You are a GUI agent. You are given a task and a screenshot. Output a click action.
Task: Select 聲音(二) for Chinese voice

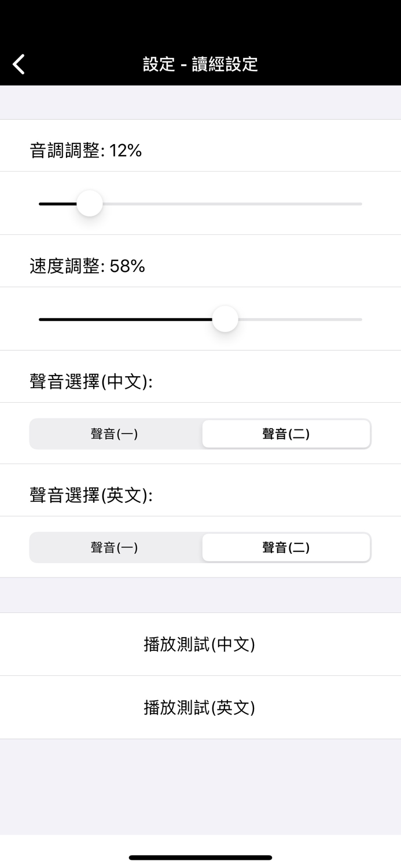click(x=286, y=434)
